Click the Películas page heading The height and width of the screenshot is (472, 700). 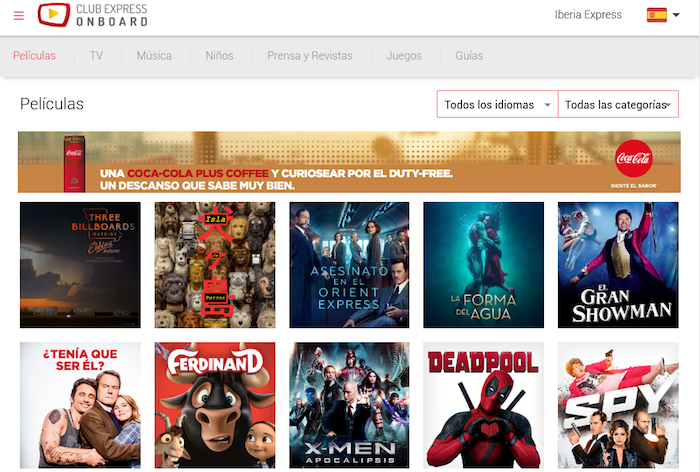point(52,104)
